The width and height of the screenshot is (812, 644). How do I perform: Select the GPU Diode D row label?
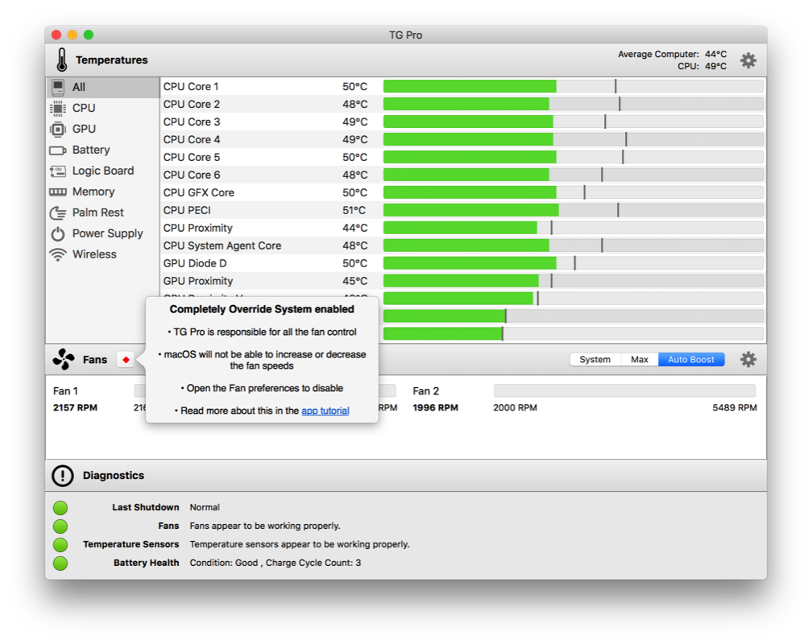click(x=195, y=263)
